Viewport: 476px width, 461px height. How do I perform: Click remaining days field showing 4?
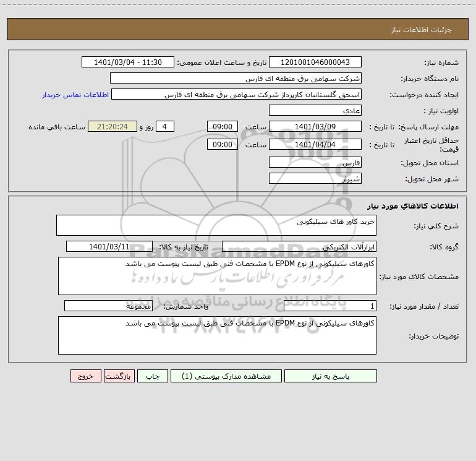pos(165,126)
